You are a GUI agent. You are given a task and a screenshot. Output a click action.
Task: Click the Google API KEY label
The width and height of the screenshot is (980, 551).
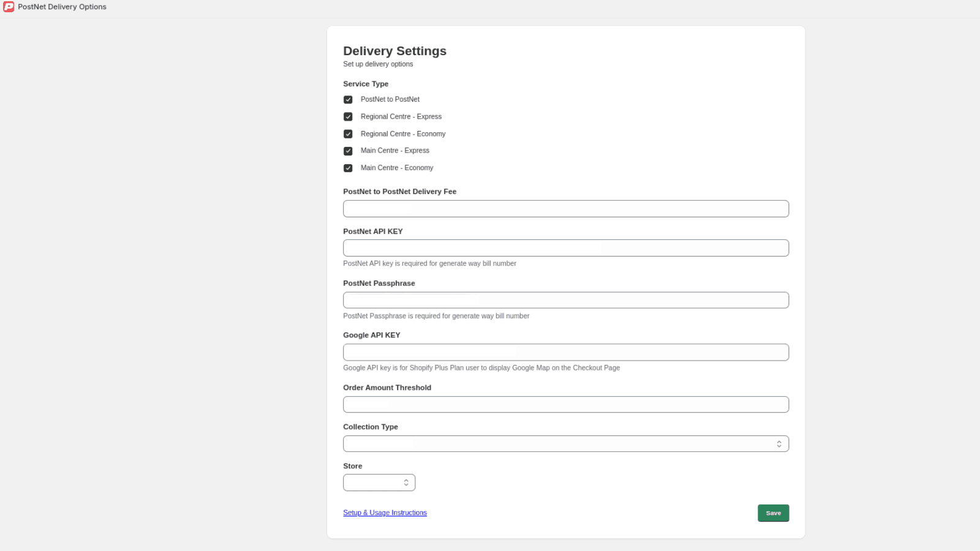click(372, 335)
